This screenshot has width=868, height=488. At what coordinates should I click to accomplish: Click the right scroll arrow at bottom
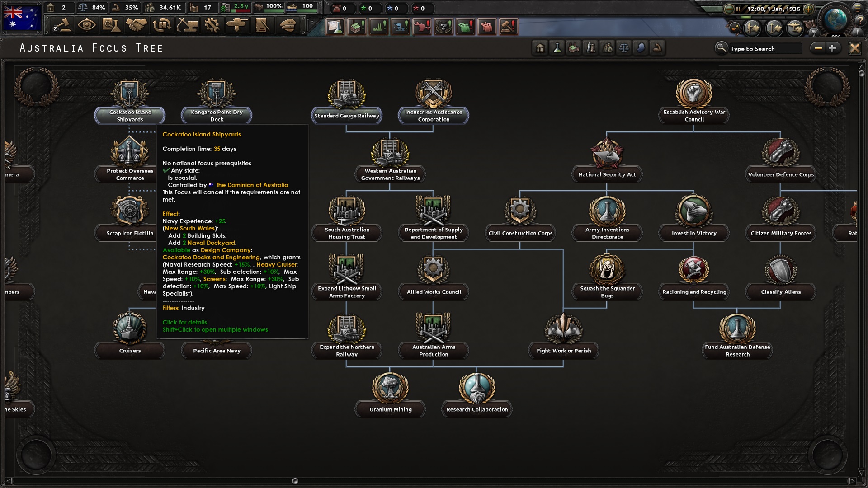click(x=852, y=481)
